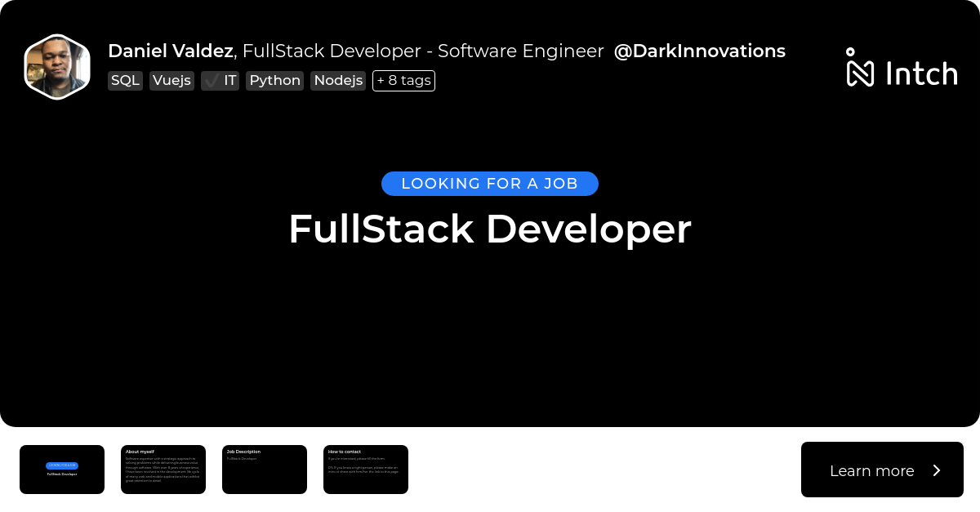Select the Vuejs skill tag
The image size is (980, 512).
171,80
